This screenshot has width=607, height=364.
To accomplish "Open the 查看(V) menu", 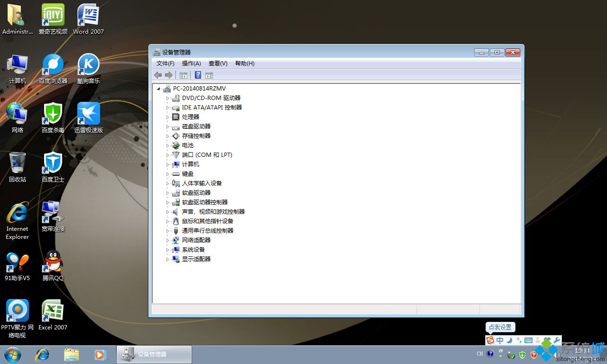I will click(218, 64).
